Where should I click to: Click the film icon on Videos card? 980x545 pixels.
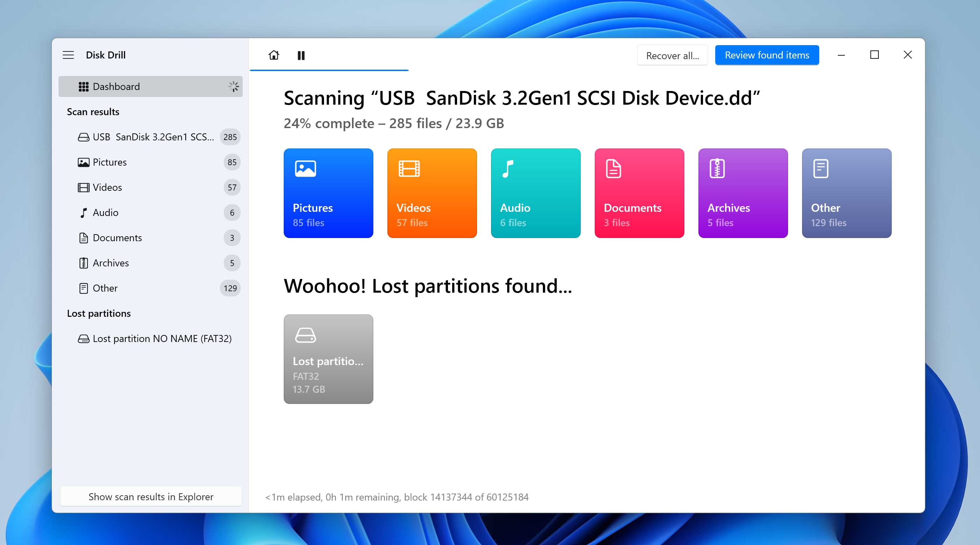[x=409, y=168]
